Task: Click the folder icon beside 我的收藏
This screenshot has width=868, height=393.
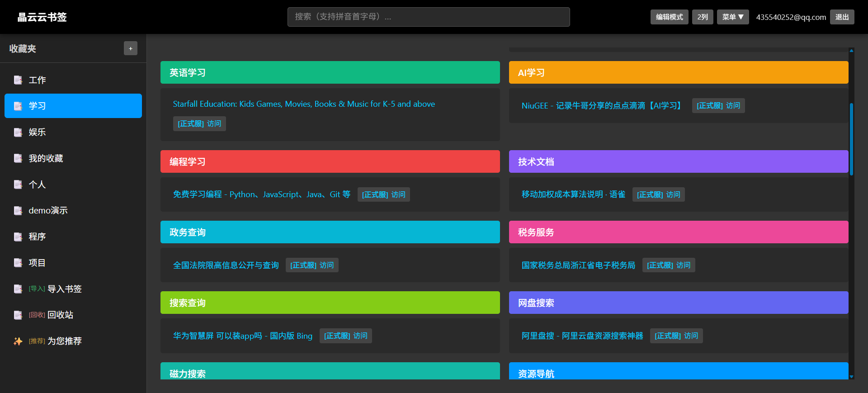Action: [18, 158]
